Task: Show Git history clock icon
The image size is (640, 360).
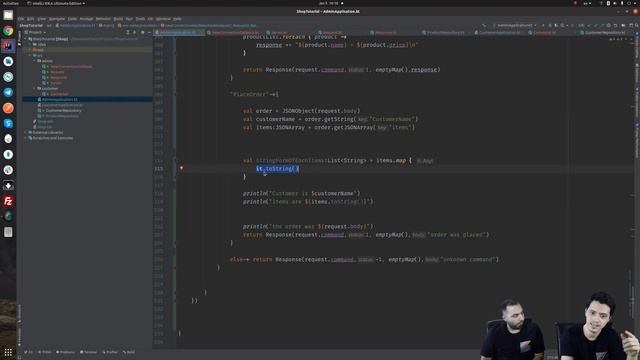Action: coord(609,25)
